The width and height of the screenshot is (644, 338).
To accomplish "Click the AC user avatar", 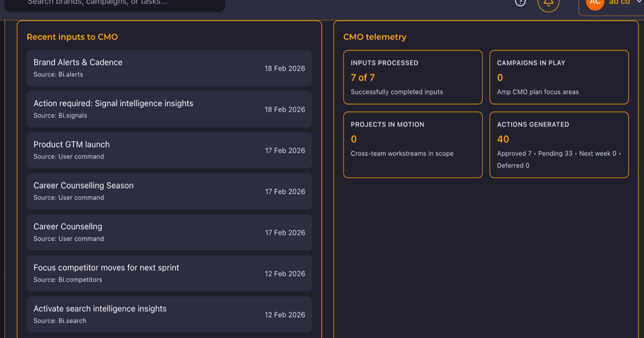I will click(595, 3).
